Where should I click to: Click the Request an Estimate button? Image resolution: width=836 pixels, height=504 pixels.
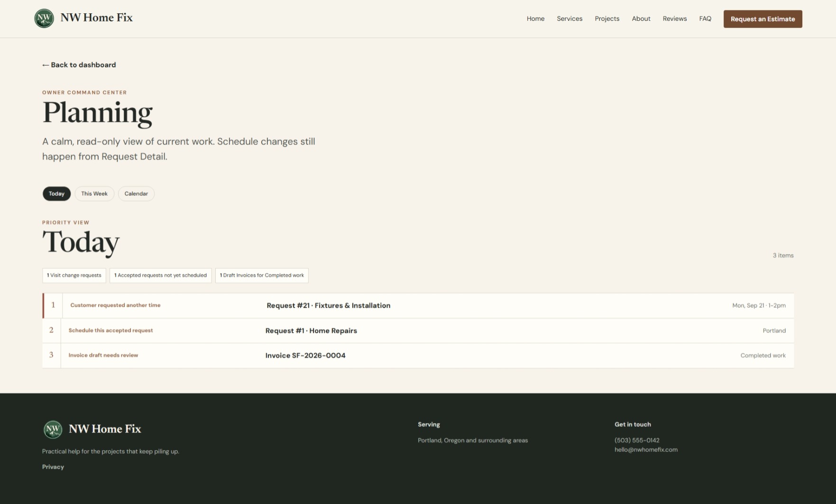click(763, 19)
